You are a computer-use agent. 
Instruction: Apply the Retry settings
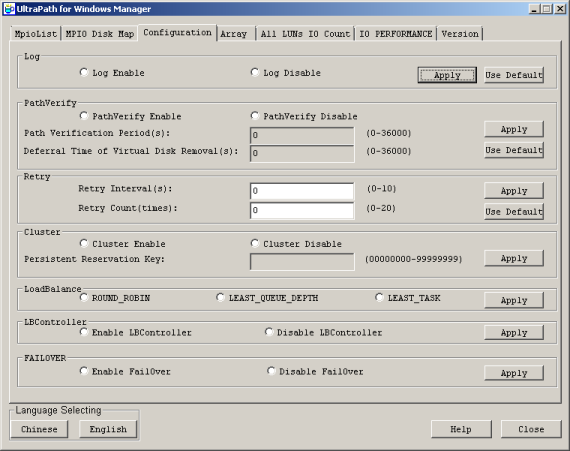point(514,190)
